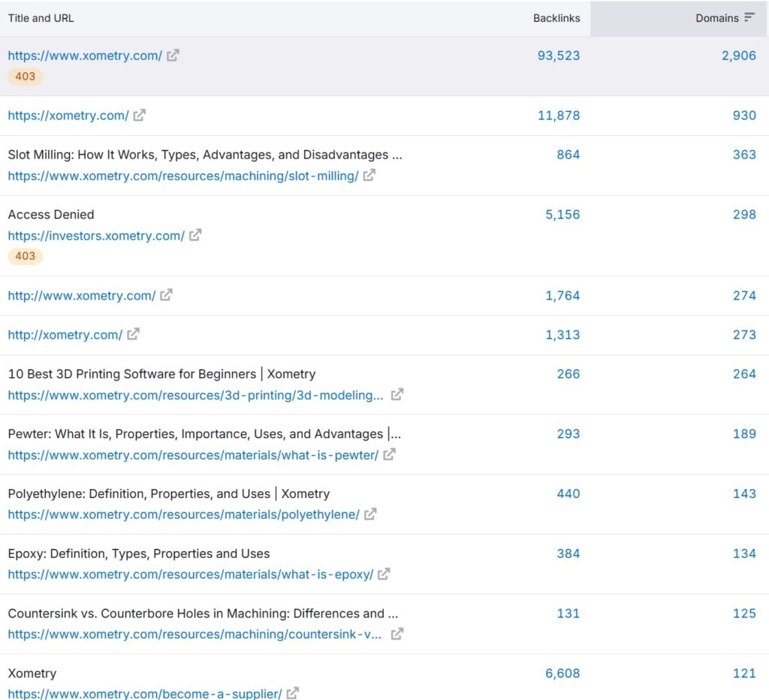769x700 pixels.
Task: Open external link icon beside slot-milling URL
Action: (x=369, y=175)
